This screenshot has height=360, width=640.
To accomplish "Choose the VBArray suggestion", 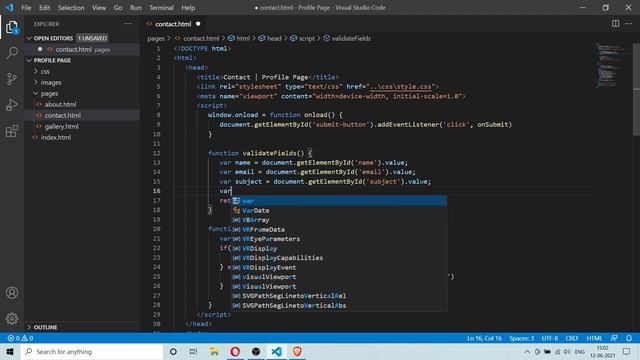I will (339, 220).
